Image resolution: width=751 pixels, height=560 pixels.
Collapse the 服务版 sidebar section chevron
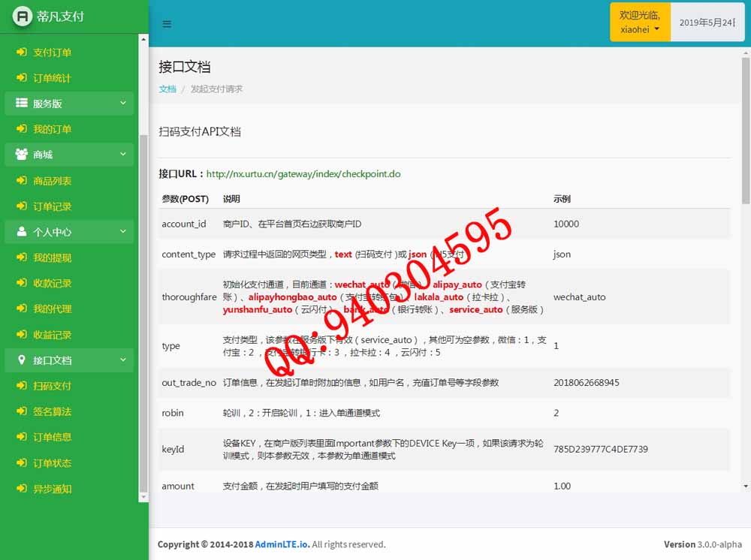click(123, 104)
